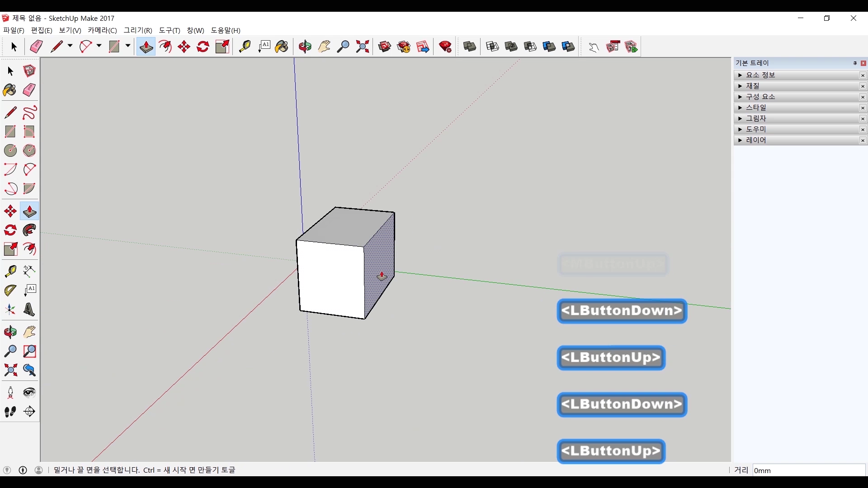Open the 그리기(R) menu

click(x=138, y=30)
